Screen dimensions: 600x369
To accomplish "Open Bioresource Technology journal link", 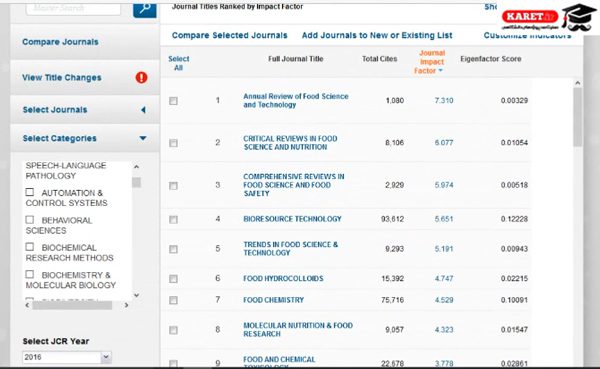I will [x=292, y=219].
